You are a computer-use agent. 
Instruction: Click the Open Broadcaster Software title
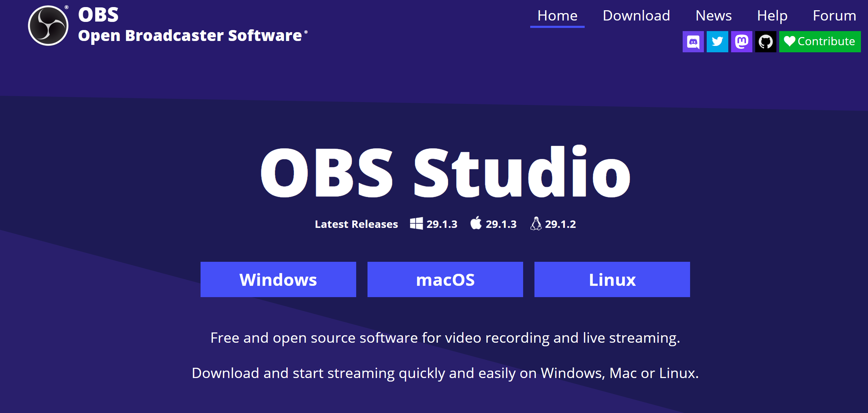(x=193, y=36)
